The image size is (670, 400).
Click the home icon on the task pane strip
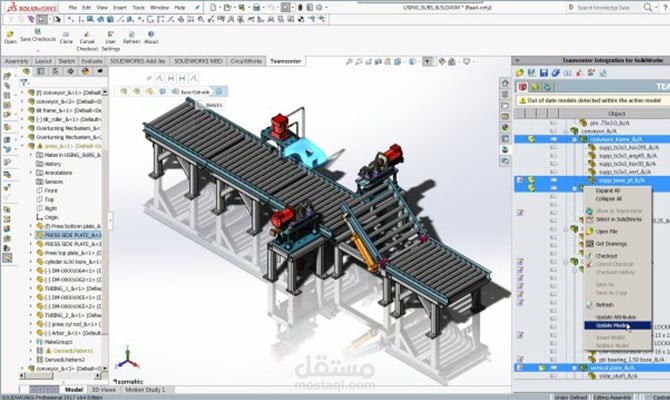pos(505,83)
